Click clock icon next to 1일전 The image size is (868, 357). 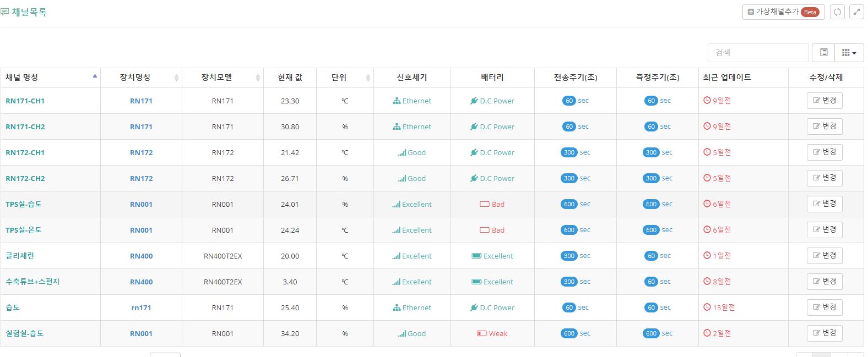[x=707, y=255]
